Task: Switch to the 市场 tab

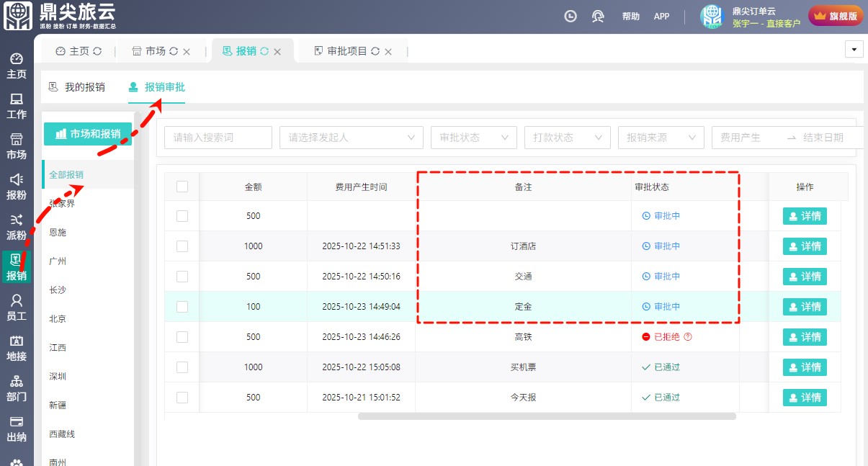Action: [155, 51]
